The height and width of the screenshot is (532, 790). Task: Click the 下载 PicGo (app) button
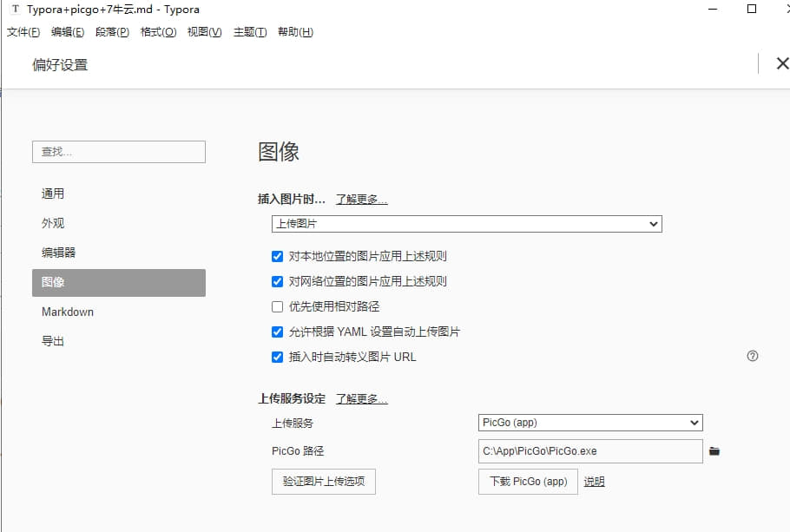pyautogui.click(x=527, y=482)
